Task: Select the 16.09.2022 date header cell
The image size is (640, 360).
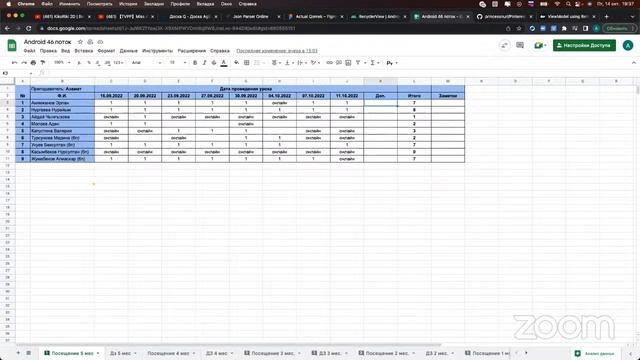Action: (x=111, y=96)
